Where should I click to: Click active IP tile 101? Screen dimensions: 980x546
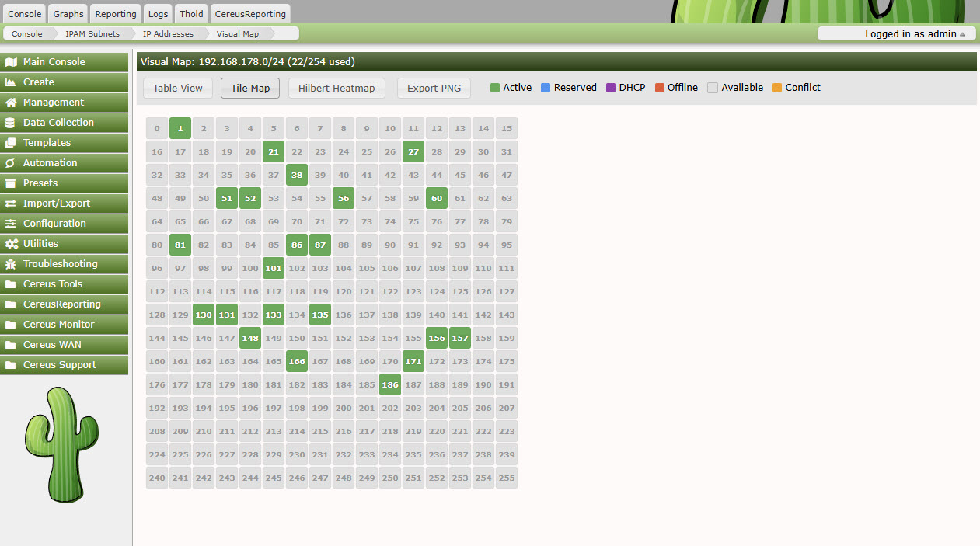tap(274, 269)
